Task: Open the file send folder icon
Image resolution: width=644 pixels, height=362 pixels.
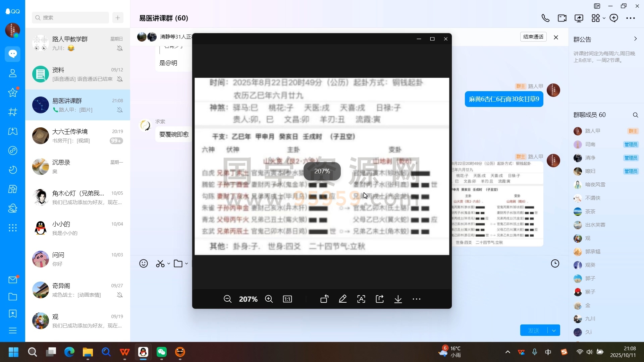Action: [x=178, y=264]
